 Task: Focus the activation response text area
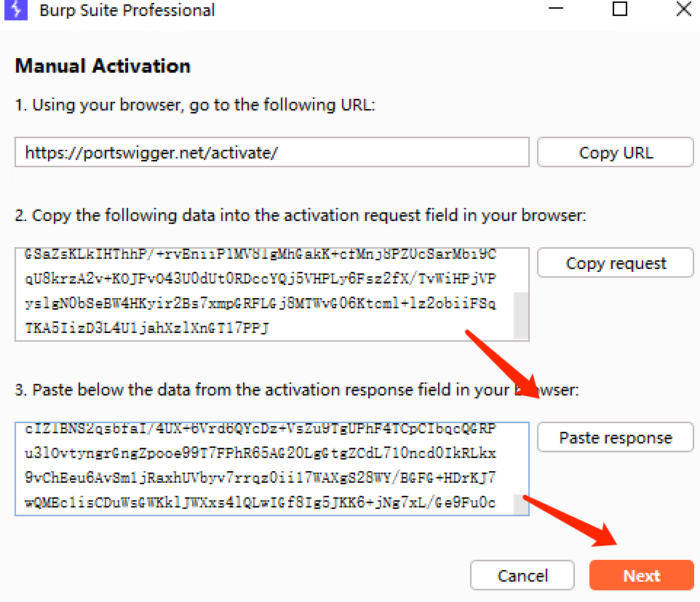click(263, 469)
